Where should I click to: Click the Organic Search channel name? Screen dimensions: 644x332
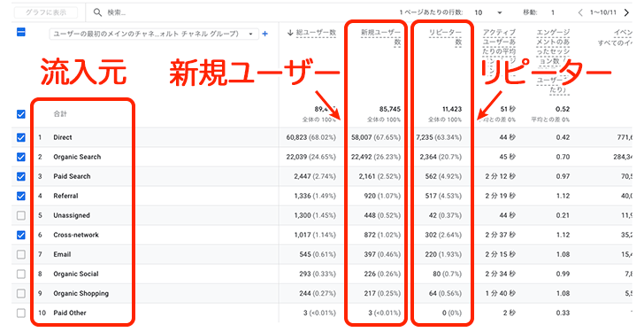(x=77, y=157)
